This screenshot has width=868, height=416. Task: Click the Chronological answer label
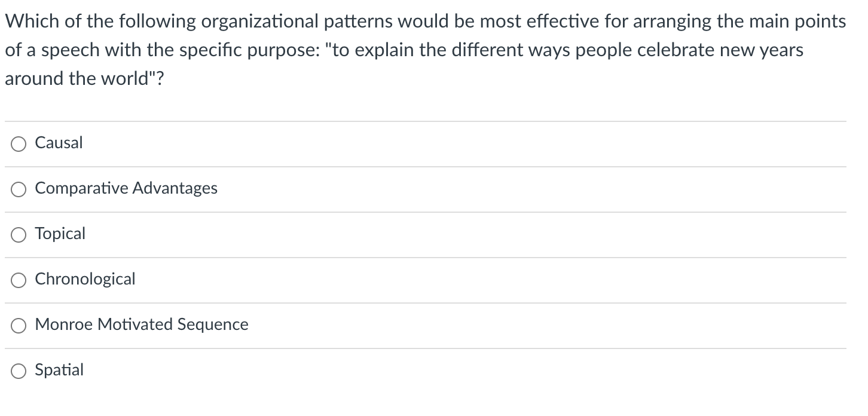point(85,279)
